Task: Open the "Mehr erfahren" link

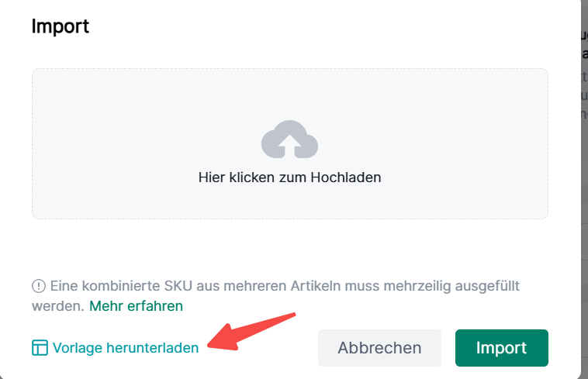Action: click(136, 305)
